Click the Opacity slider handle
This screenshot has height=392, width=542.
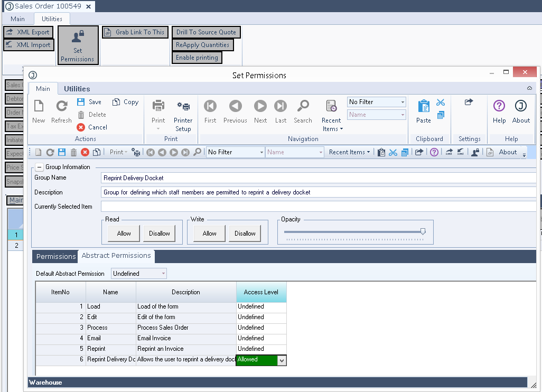click(423, 231)
